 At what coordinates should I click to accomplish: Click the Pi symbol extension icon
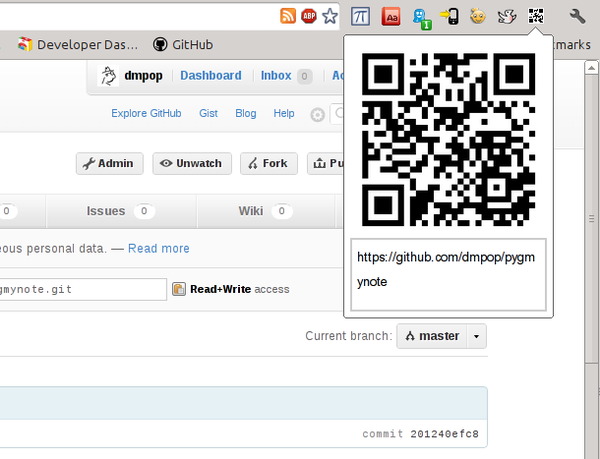pyautogui.click(x=359, y=16)
